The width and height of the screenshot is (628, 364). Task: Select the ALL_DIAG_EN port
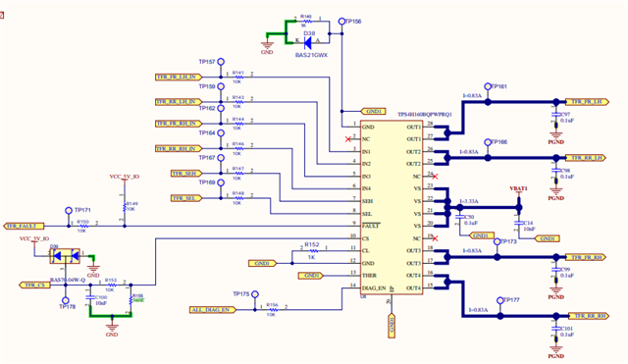tap(213, 310)
